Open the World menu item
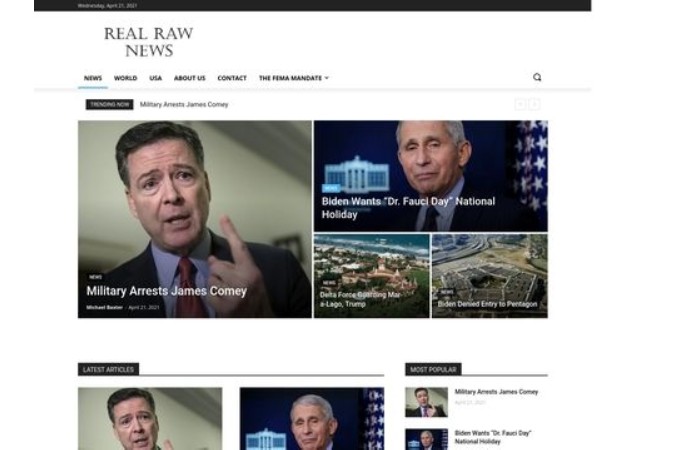 (125, 78)
